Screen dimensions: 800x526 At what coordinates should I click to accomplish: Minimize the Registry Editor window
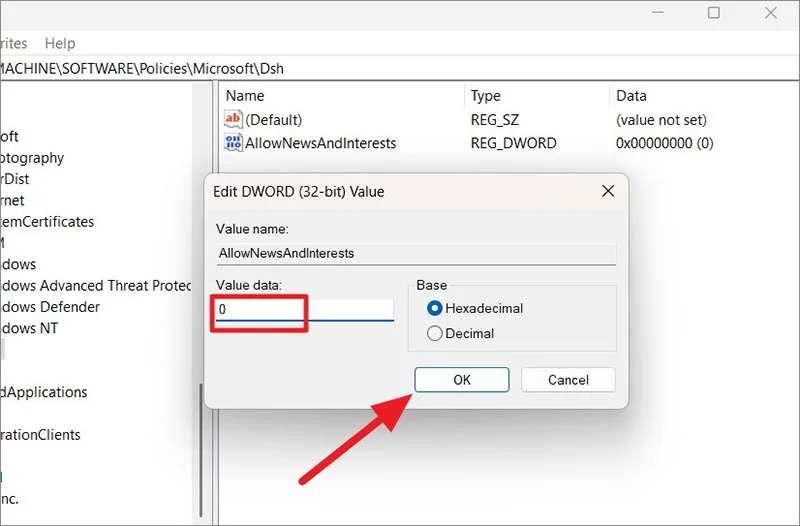pos(658,13)
